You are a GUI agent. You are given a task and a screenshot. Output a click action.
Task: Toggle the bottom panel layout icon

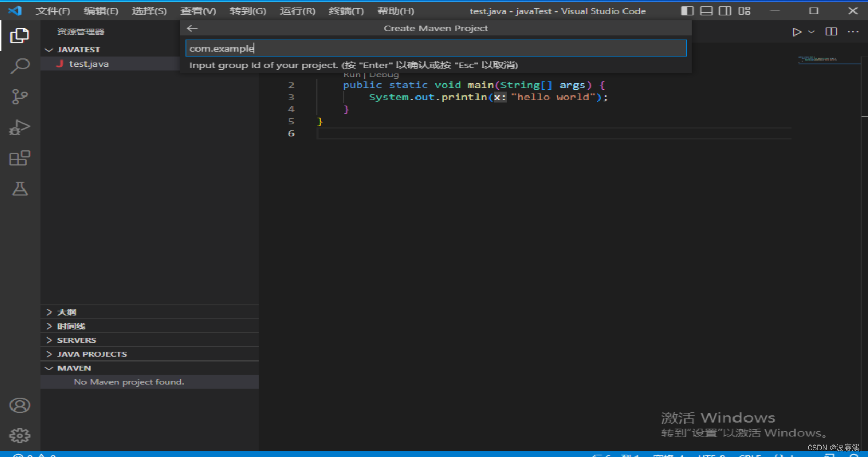click(706, 10)
